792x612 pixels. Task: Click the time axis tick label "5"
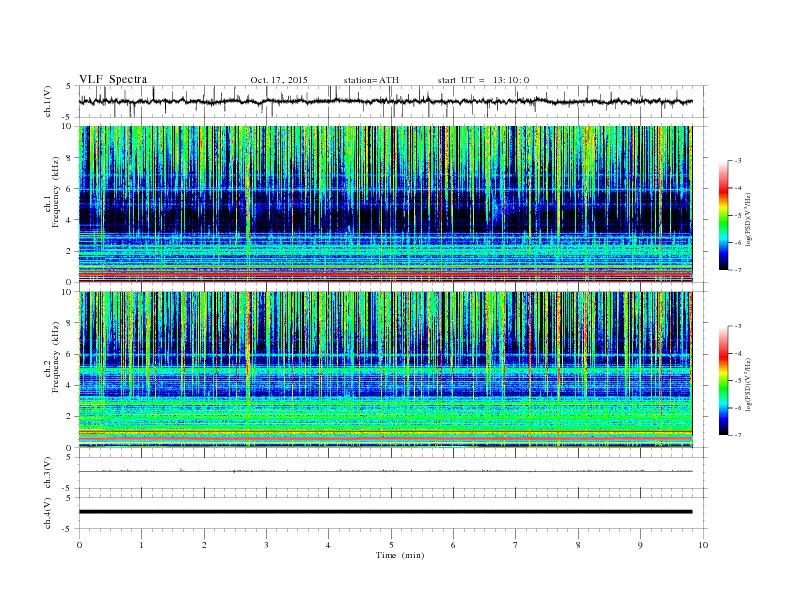391,545
